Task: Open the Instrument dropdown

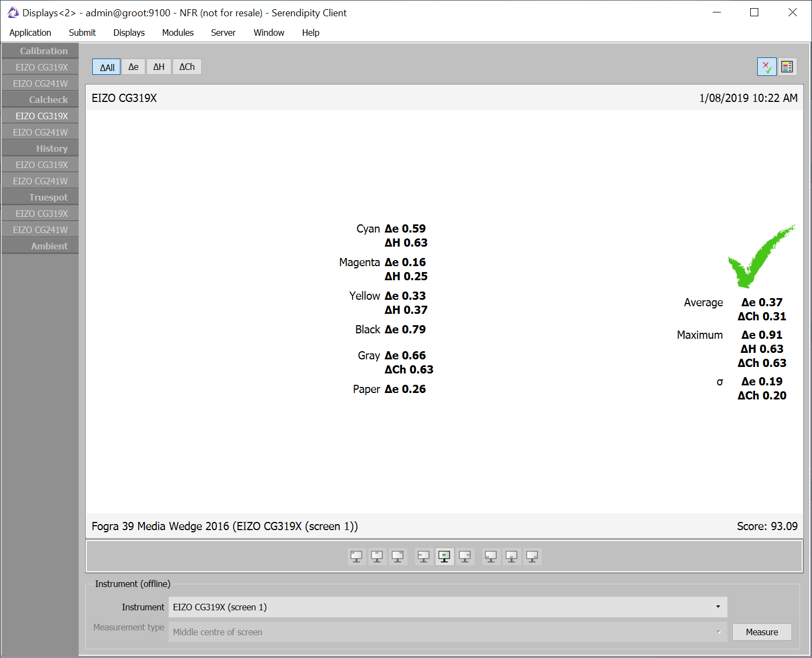Action: tap(447, 607)
